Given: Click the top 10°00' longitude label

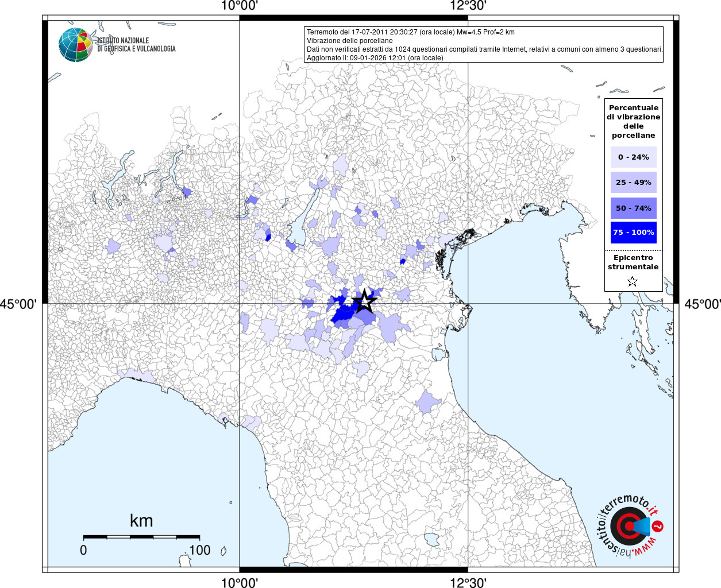Looking at the screenshot, I should (x=240, y=6).
